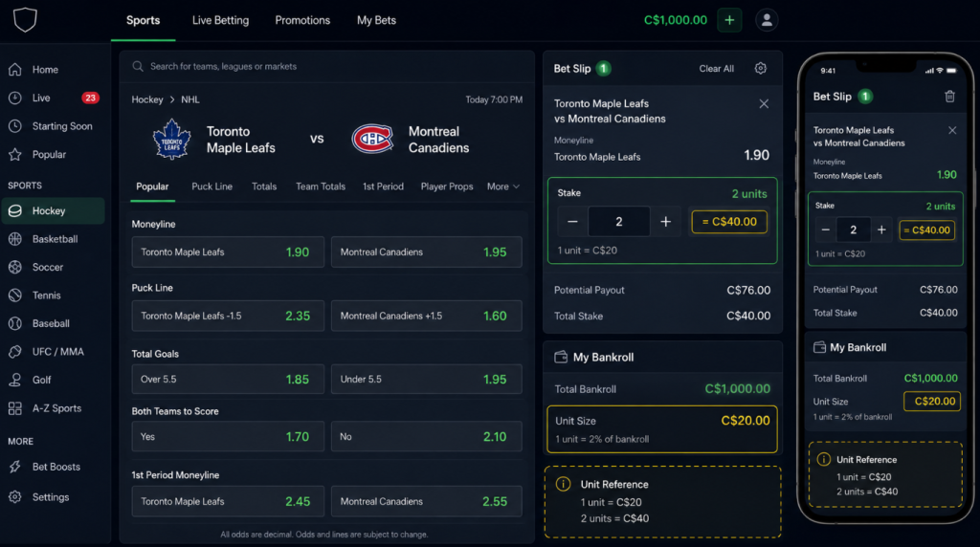The image size is (980, 547).
Task: Click the NHL breadcrumb link
Action: [x=190, y=99]
